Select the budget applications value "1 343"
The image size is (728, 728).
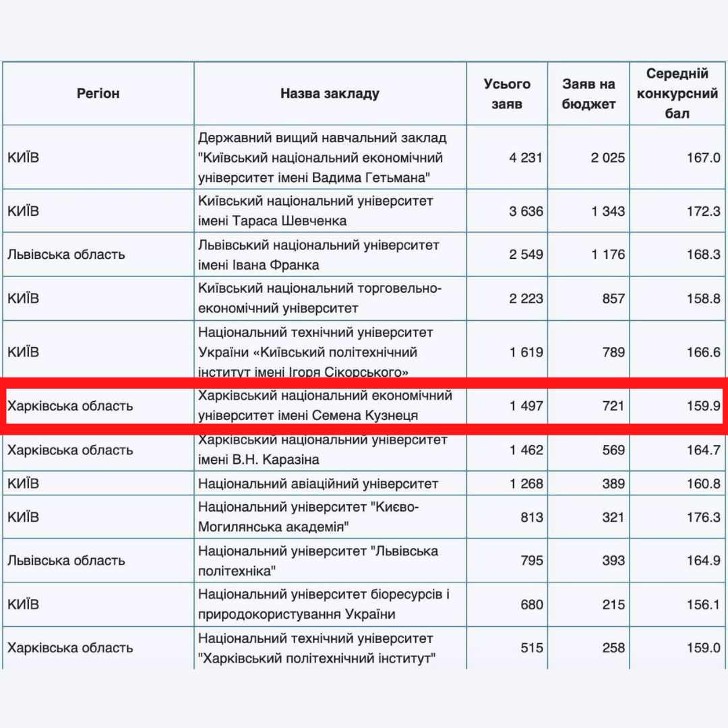coord(608,211)
